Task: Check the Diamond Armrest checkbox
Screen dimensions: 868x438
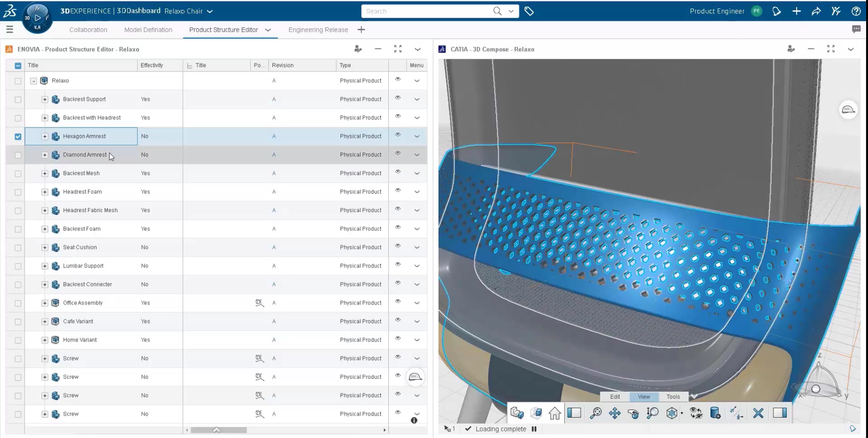Action: point(18,155)
